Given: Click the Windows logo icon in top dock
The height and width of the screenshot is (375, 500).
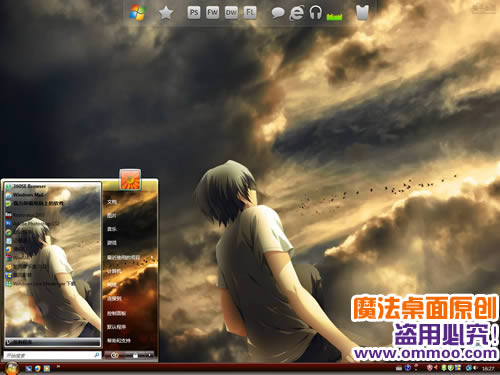Looking at the screenshot, I should (x=137, y=13).
